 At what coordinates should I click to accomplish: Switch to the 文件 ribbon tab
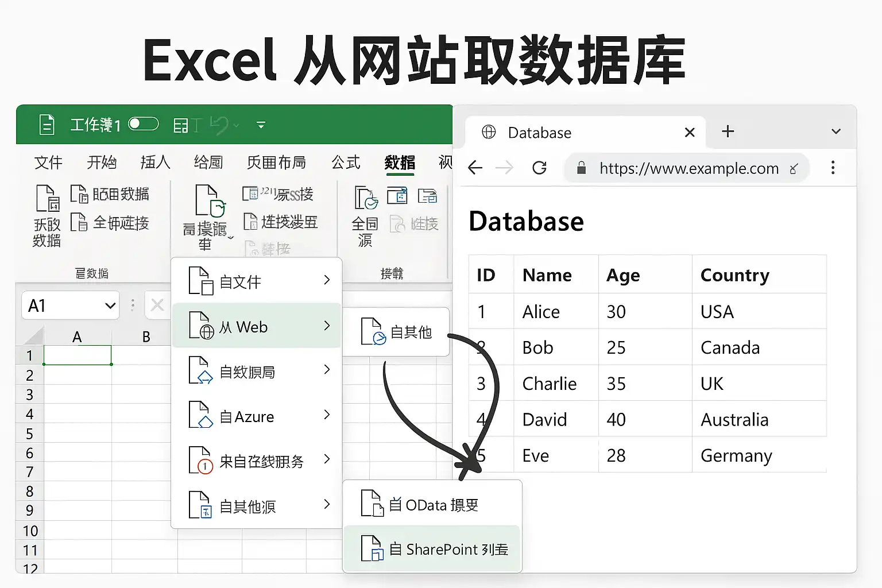48,163
